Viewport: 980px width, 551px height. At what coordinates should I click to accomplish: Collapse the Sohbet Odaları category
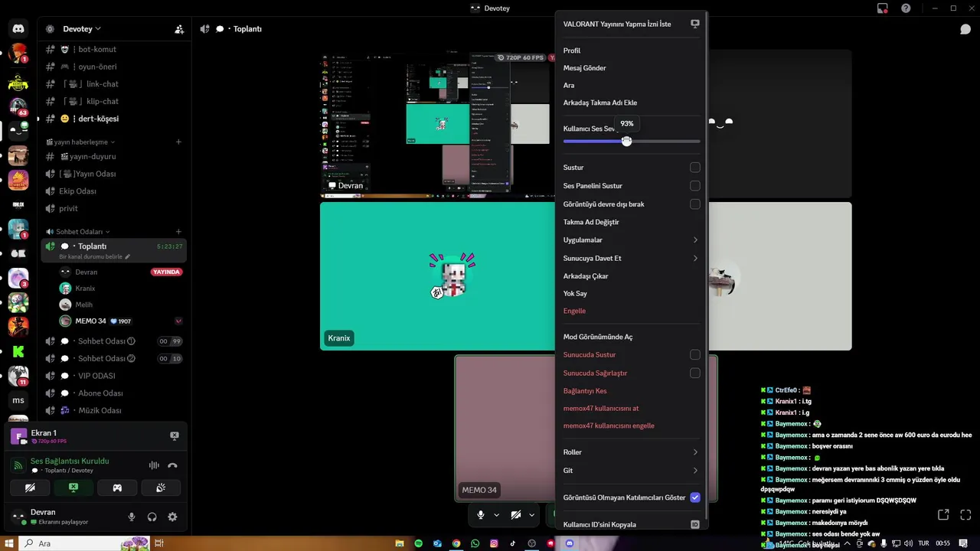pyautogui.click(x=78, y=232)
